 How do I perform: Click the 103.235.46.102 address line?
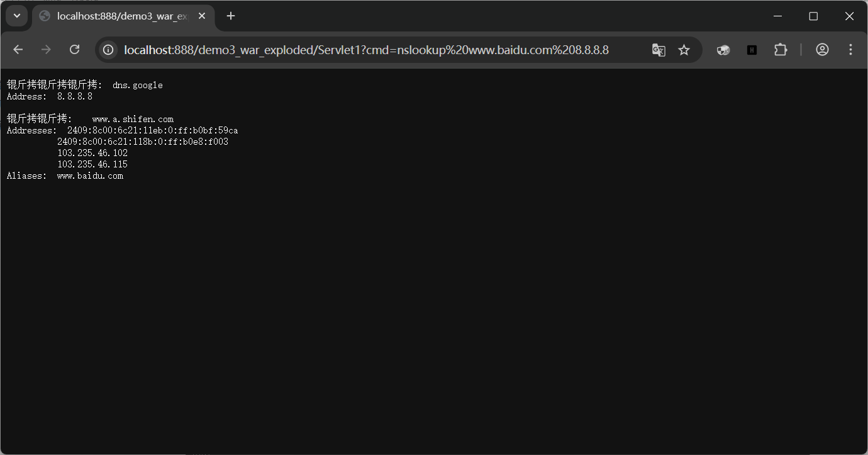click(92, 153)
